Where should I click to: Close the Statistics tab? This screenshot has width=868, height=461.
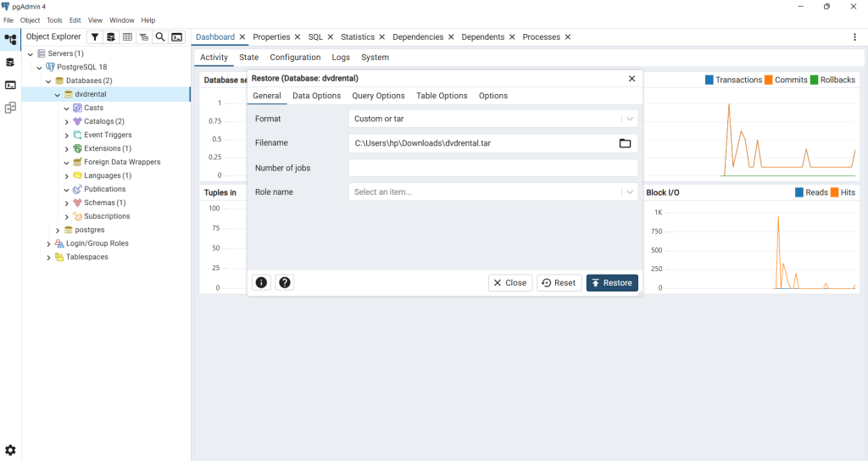(382, 37)
